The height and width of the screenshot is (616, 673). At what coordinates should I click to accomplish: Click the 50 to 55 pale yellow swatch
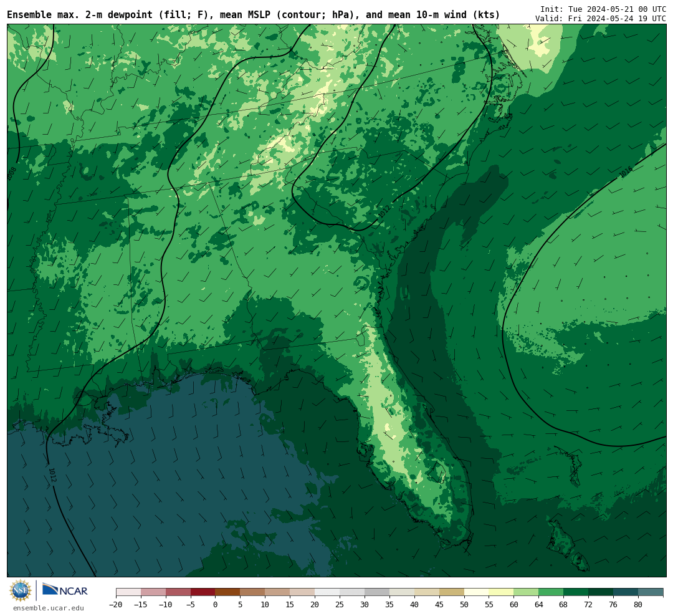477,592
